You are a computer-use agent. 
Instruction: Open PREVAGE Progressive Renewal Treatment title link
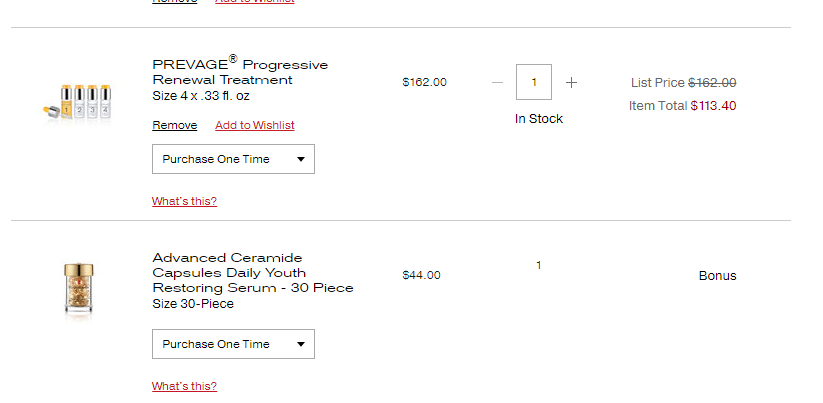pyautogui.click(x=240, y=71)
